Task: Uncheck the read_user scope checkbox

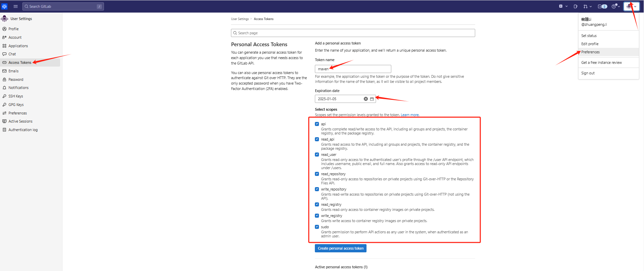Action: 317,155
